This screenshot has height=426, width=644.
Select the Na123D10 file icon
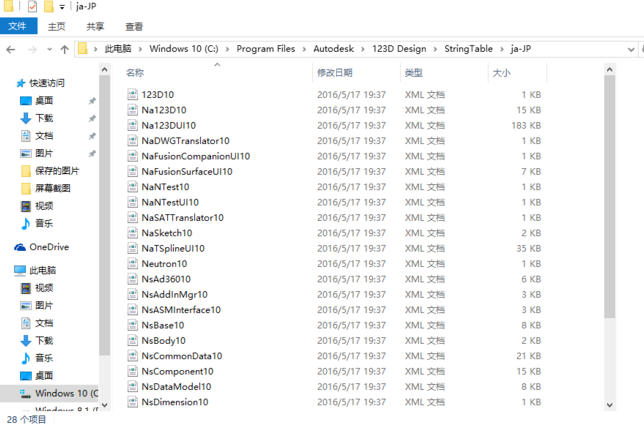tap(132, 110)
